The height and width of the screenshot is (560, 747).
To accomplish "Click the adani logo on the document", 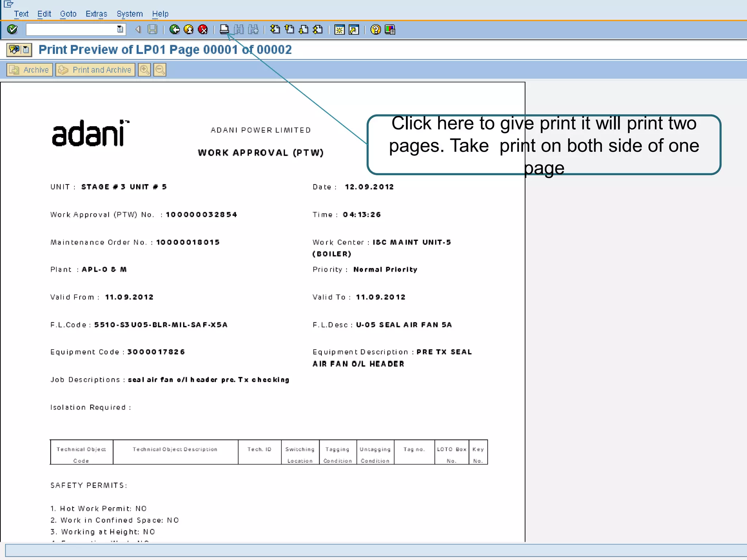I will coord(90,133).
